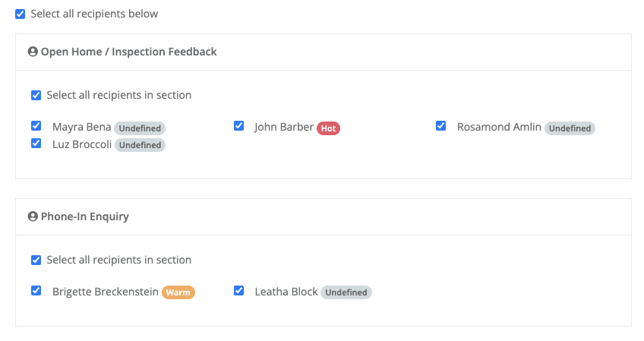This screenshot has width=644, height=341.
Task: Toggle Select all in Open Home section
Action: 36,96
